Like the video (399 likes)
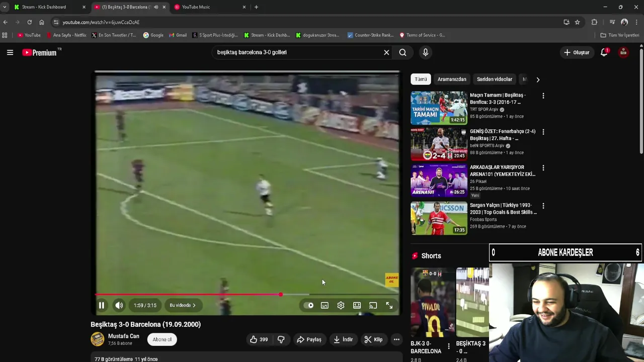The height and width of the screenshot is (362, 644). (x=259, y=339)
